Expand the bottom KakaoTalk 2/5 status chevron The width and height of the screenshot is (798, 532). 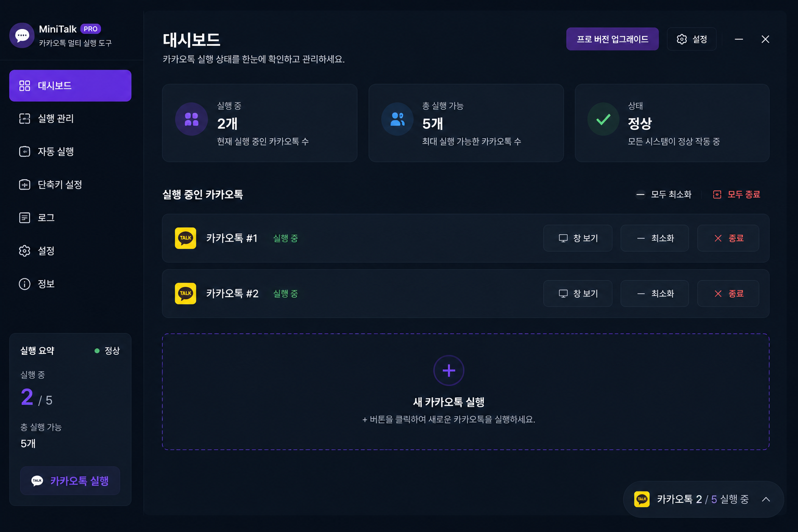coord(766,499)
